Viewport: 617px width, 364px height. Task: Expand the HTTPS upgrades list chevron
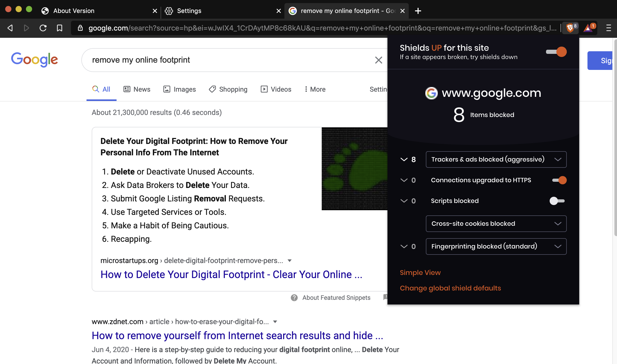[404, 180]
